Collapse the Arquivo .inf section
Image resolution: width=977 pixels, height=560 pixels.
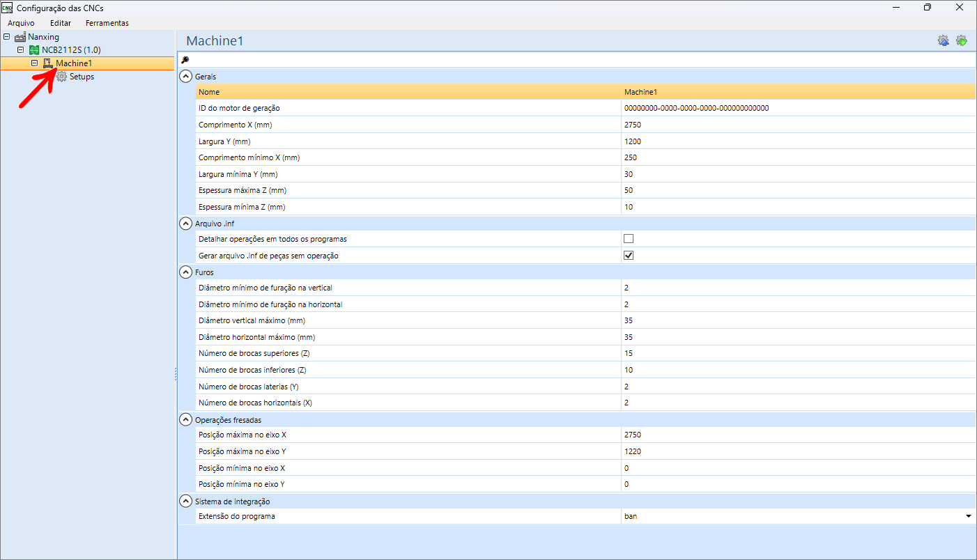185,224
